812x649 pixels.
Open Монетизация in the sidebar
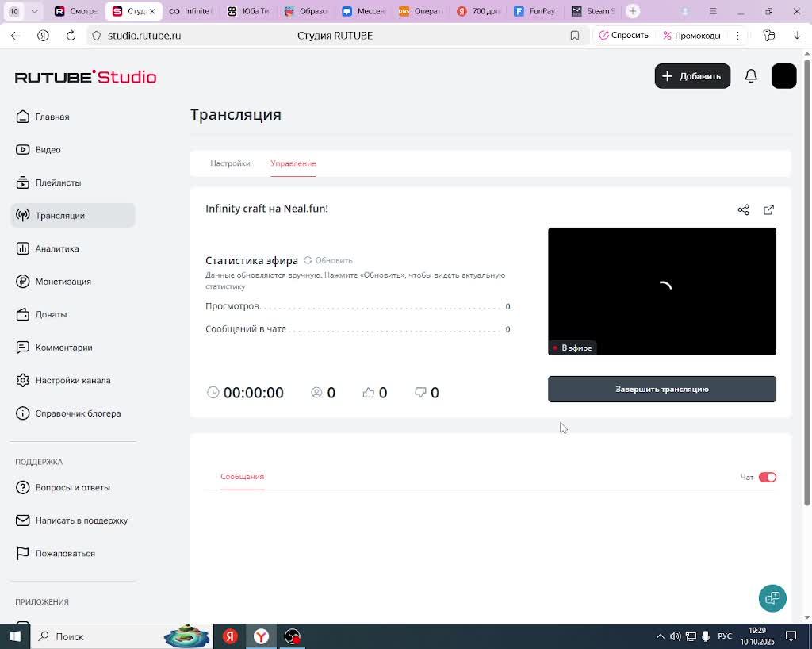[x=53, y=281]
